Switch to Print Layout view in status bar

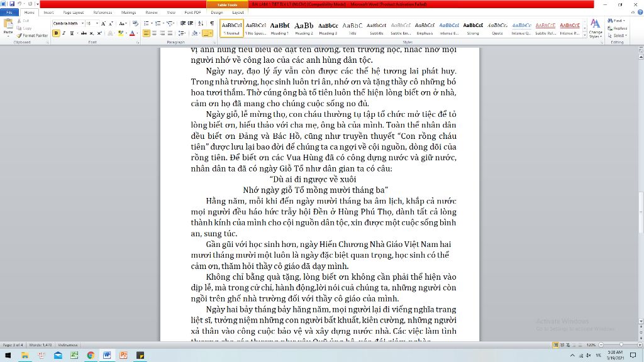pyautogui.click(x=555, y=345)
